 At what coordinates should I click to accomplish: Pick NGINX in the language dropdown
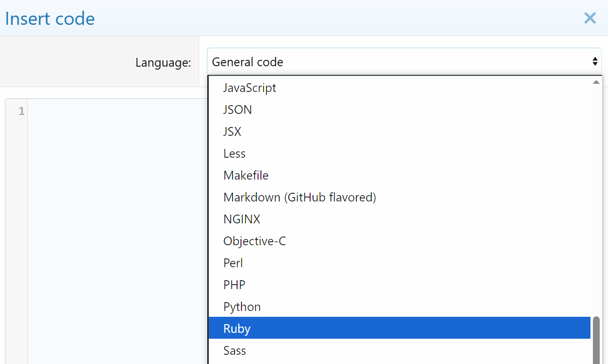coord(399,219)
